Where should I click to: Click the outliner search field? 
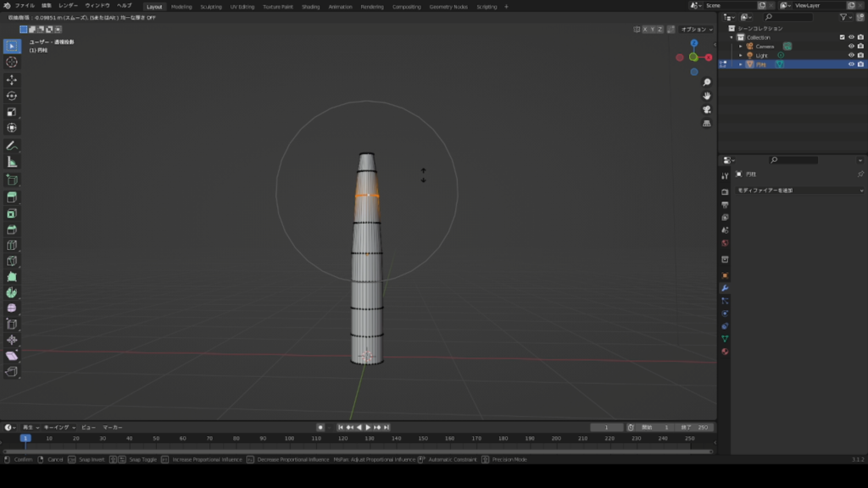click(788, 16)
